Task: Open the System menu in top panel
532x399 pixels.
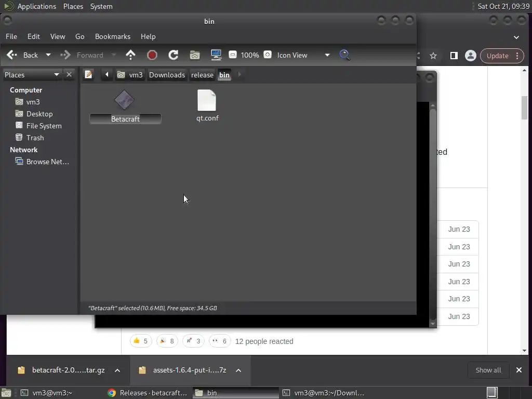Action: pos(101,6)
